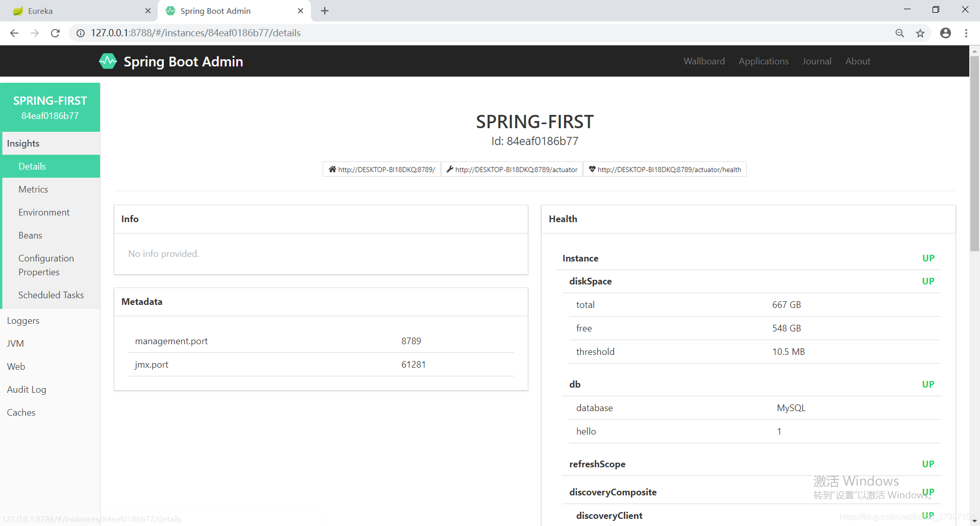Open the Environment view

[x=51, y=212]
